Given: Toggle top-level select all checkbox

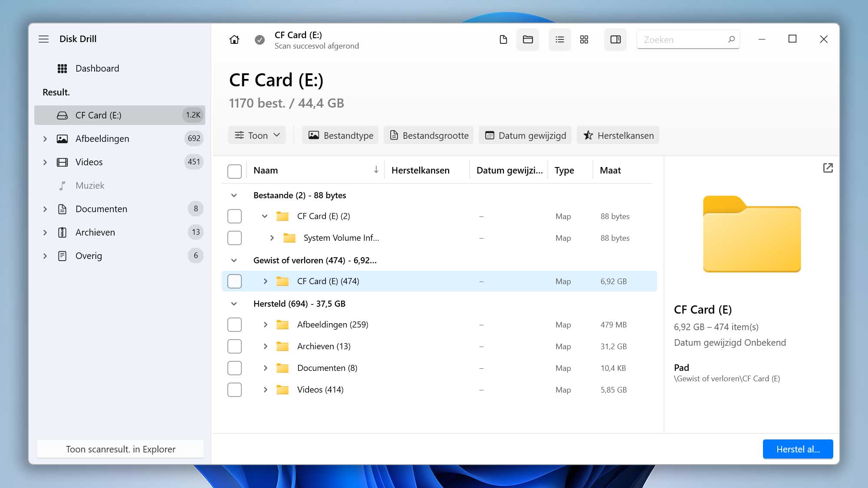Looking at the screenshot, I should tap(234, 170).
